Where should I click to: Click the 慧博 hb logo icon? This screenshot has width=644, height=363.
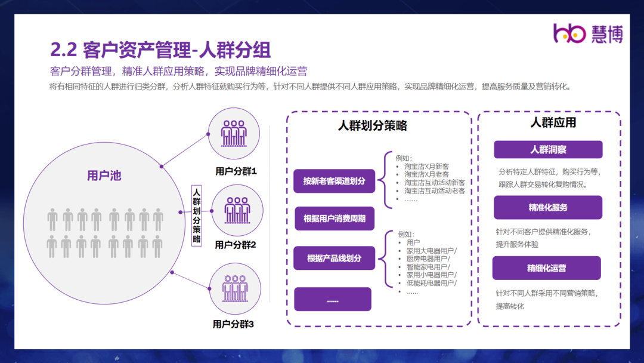(569, 33)
